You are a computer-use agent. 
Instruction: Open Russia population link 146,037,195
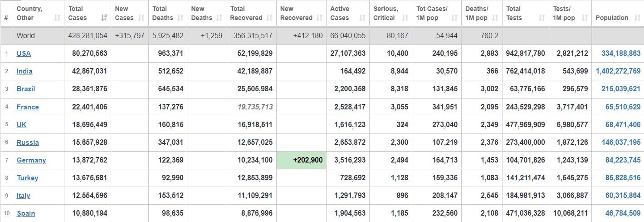click(x=621, y=143)
